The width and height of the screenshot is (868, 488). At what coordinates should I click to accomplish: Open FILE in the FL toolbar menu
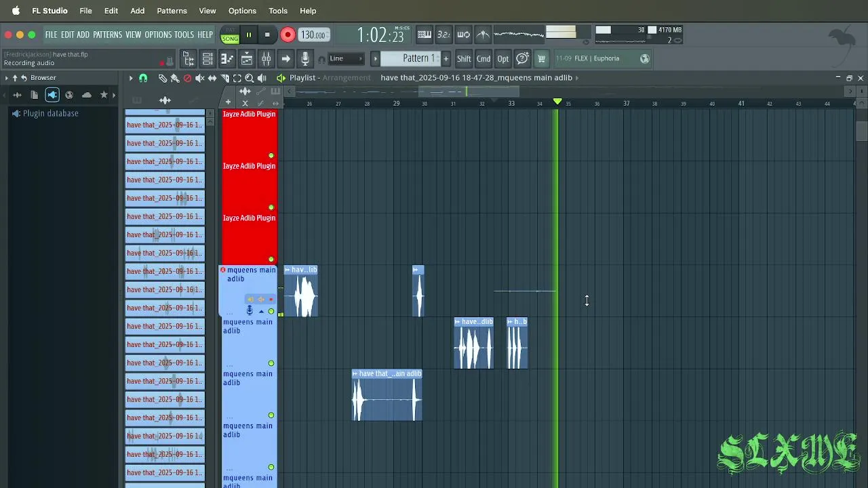coord(52,35)
